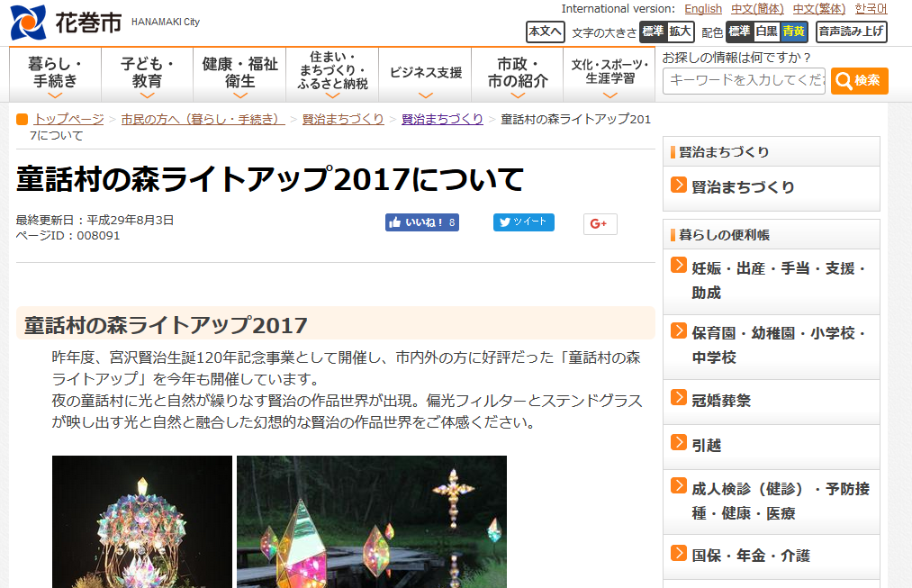The image size is (912, 588).
Task: Expand 住まい・まちづくり・ふるさと納税 menu
Action: pyautogui.click(x=332, y=75)
